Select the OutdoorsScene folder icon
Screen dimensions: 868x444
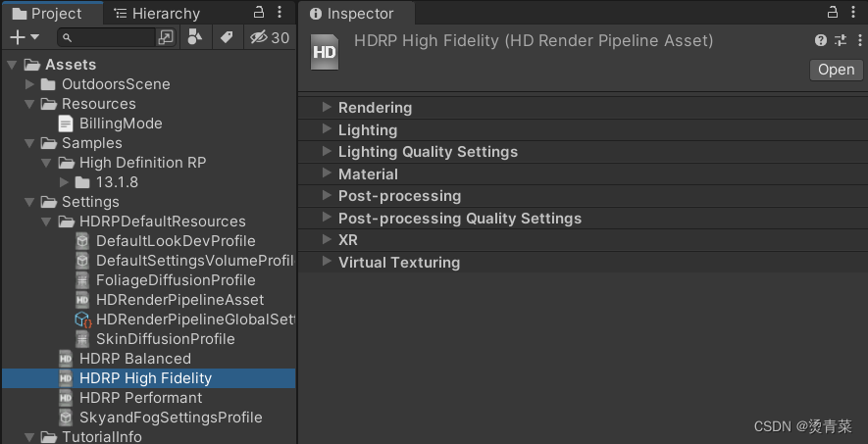point(49,84)
